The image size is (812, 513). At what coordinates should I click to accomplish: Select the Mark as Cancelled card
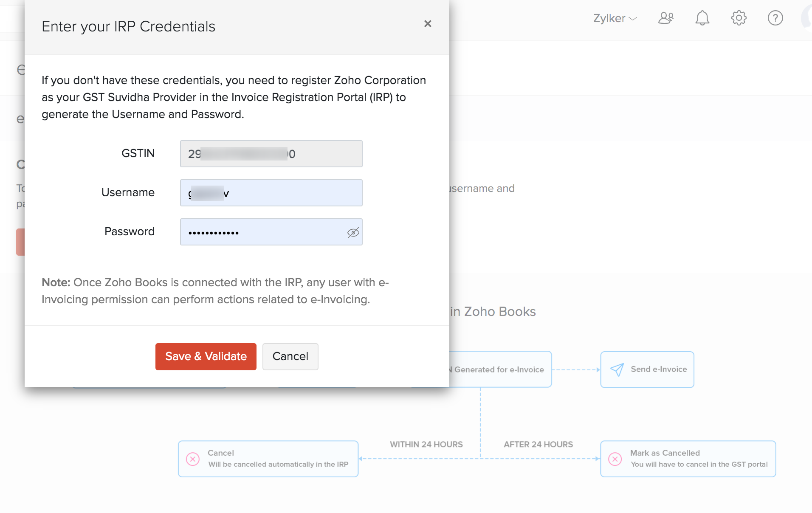tap(688, 459)
